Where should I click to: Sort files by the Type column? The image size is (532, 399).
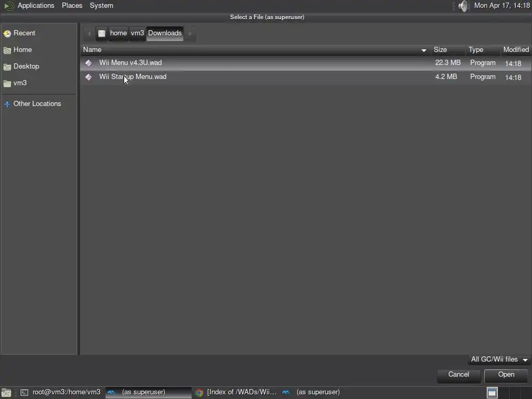pos(483,50)
